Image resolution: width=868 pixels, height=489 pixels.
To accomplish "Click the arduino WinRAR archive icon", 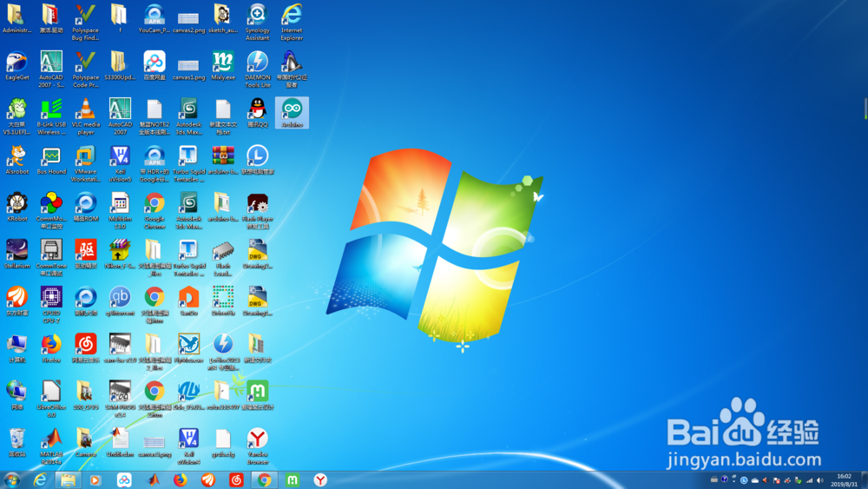I will click(223, 160).
